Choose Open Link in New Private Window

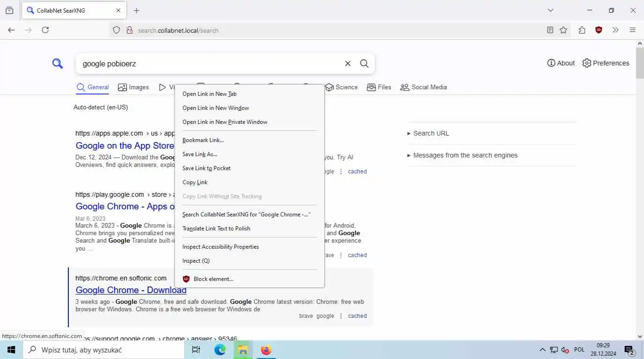point(249,122)
